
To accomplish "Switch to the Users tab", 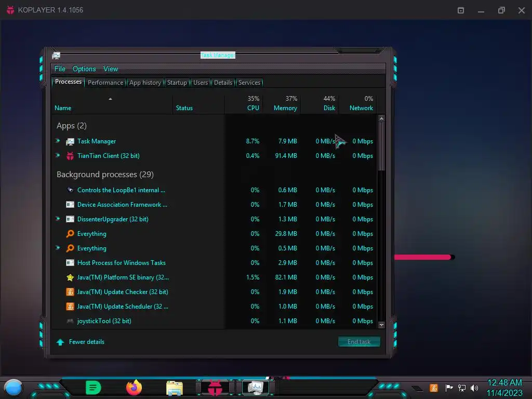I will tap(201, 83).
